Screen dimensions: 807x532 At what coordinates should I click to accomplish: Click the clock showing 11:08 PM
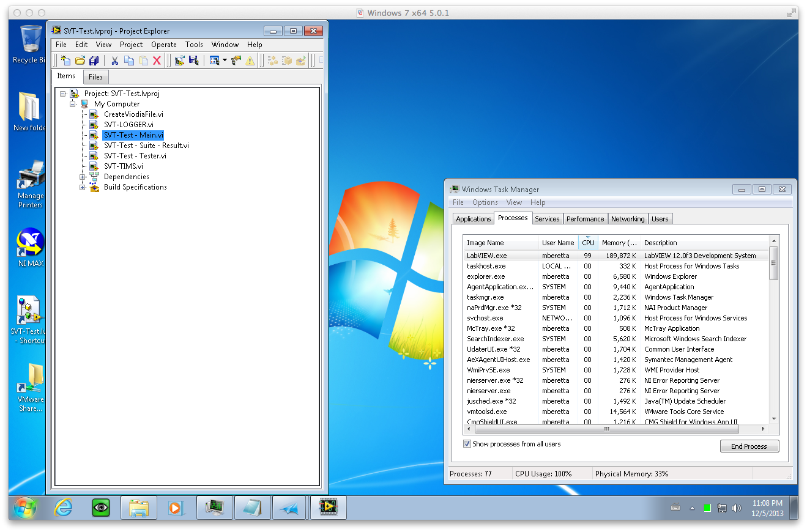click(x=767, y=503)
